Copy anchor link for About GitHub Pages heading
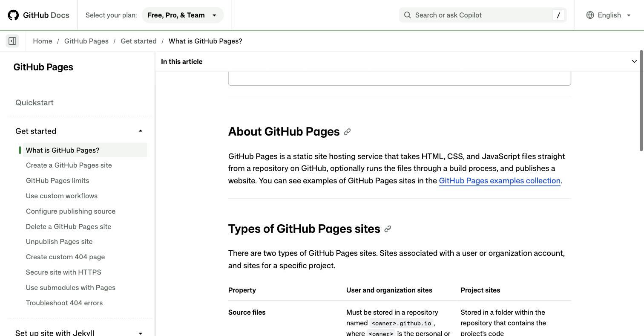This screenshot has height=336, width=644. pyautogui.click(x=347, y=132)
